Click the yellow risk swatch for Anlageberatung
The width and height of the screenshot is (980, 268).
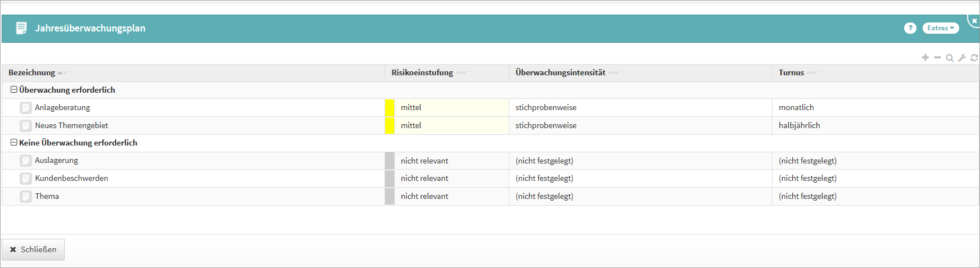390,108
